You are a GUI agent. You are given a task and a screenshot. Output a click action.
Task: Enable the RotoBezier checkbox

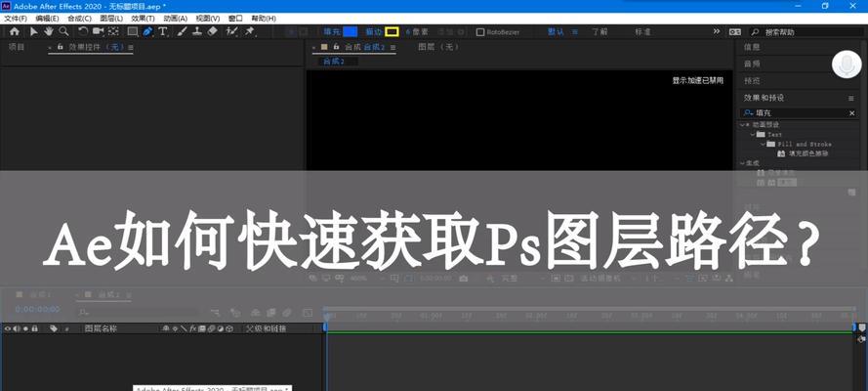click(x=480, y=32)
